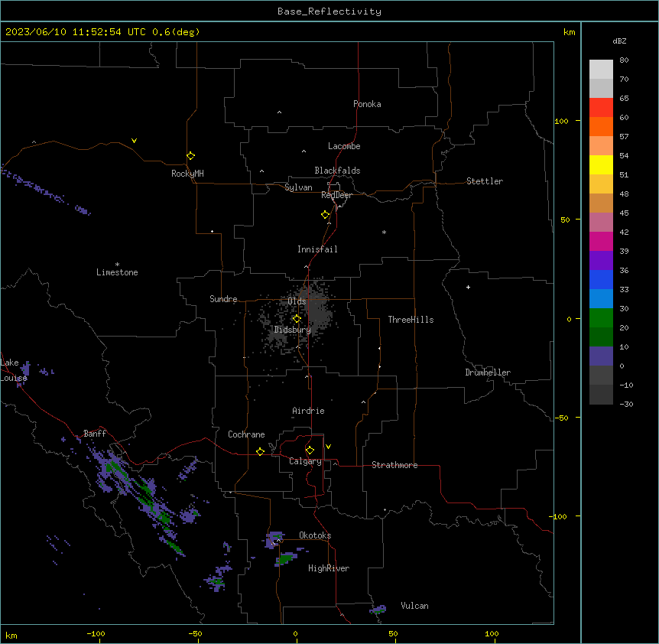Screen dimensions: 659x644
Task: Click the ThreeHills label
Action: [411, 320]
